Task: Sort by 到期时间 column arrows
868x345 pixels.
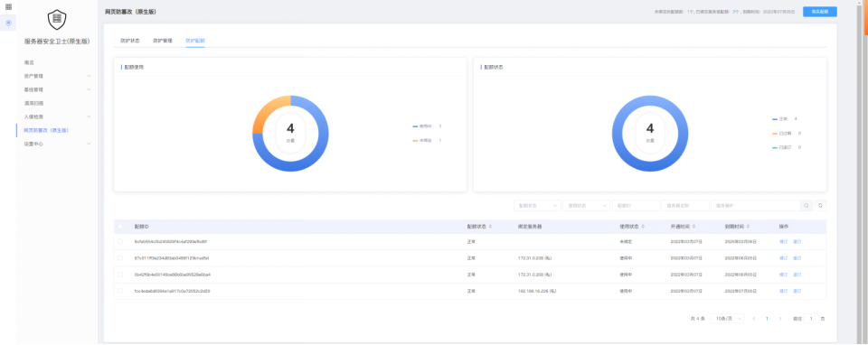Action: pyautogui.click(x=749, y=227)
